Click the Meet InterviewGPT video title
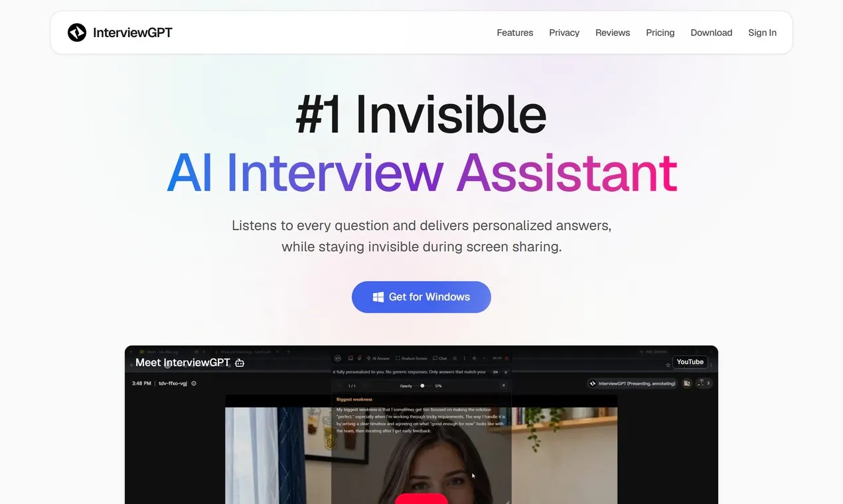Screen dimensions: 843x504 coord(183,363)
